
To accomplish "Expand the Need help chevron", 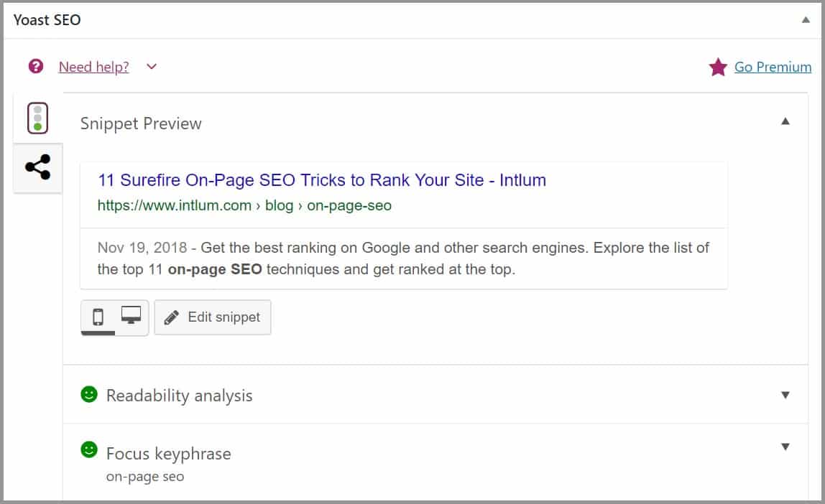I will (x=152, y=67).
